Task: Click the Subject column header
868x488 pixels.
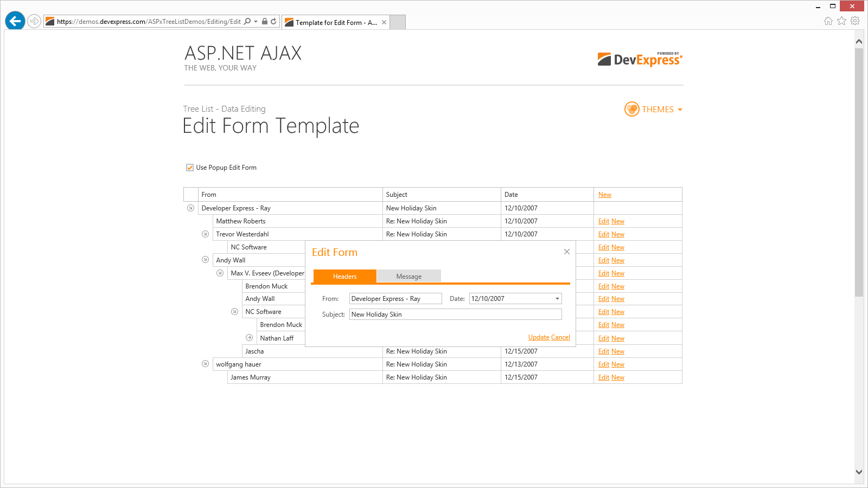Action: 442,195
